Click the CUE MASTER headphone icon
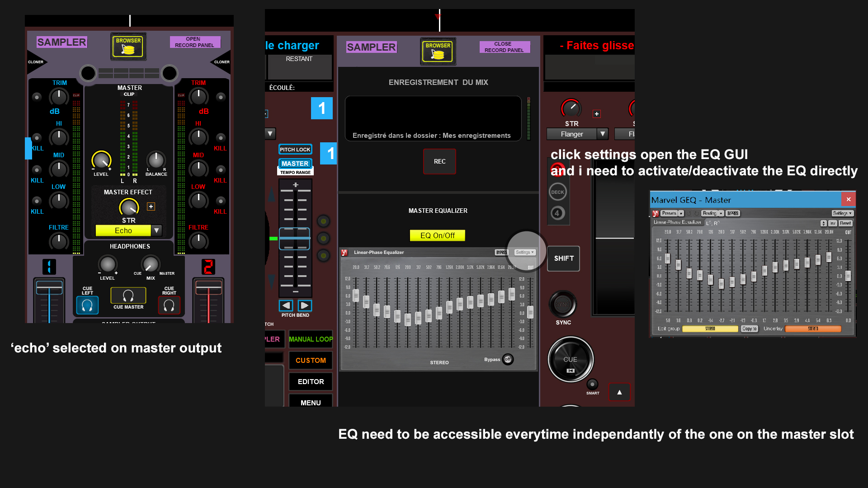This screenshot has width=868, height=488. (128, 296)
